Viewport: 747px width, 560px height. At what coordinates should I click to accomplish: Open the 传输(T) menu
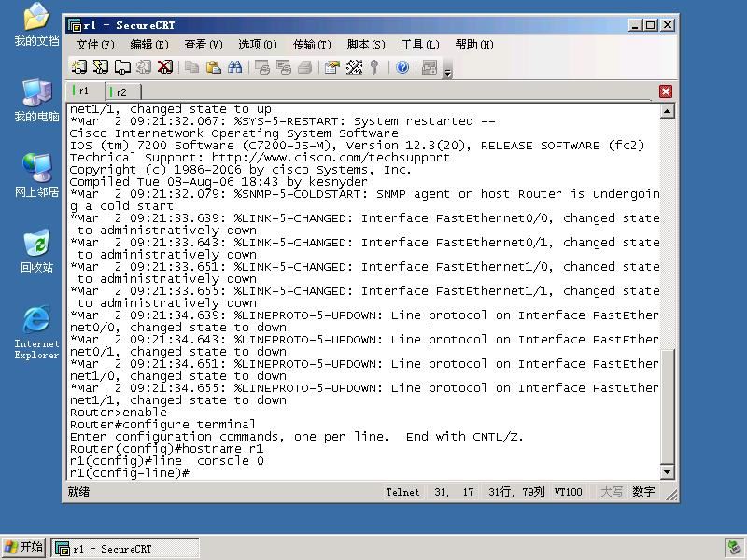click(x=312, y=45)
